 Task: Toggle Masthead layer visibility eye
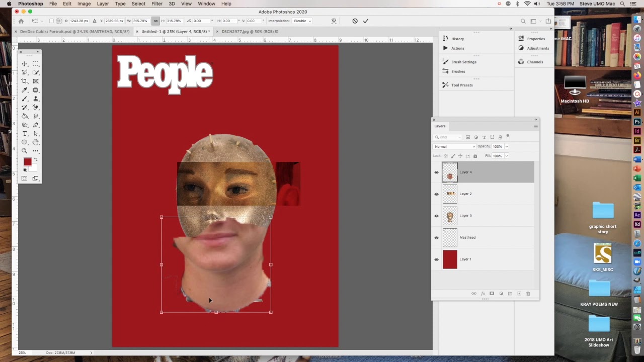tap(437, 238)
